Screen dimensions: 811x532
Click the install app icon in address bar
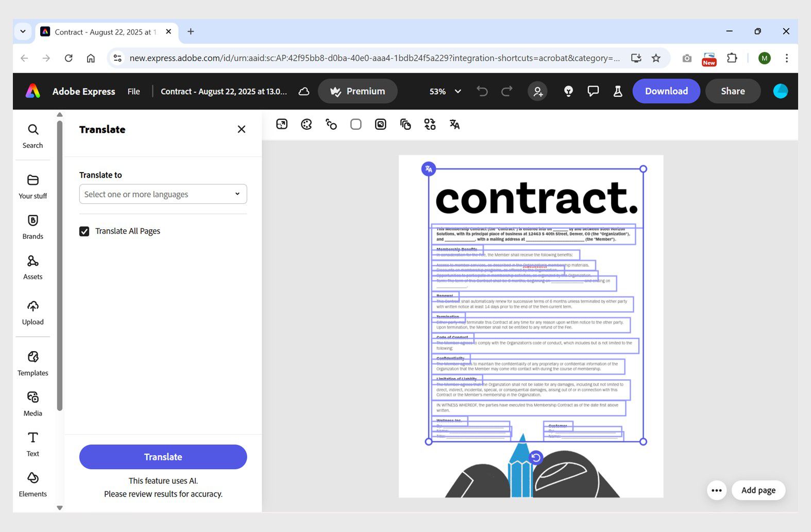[x=636, y=58]
